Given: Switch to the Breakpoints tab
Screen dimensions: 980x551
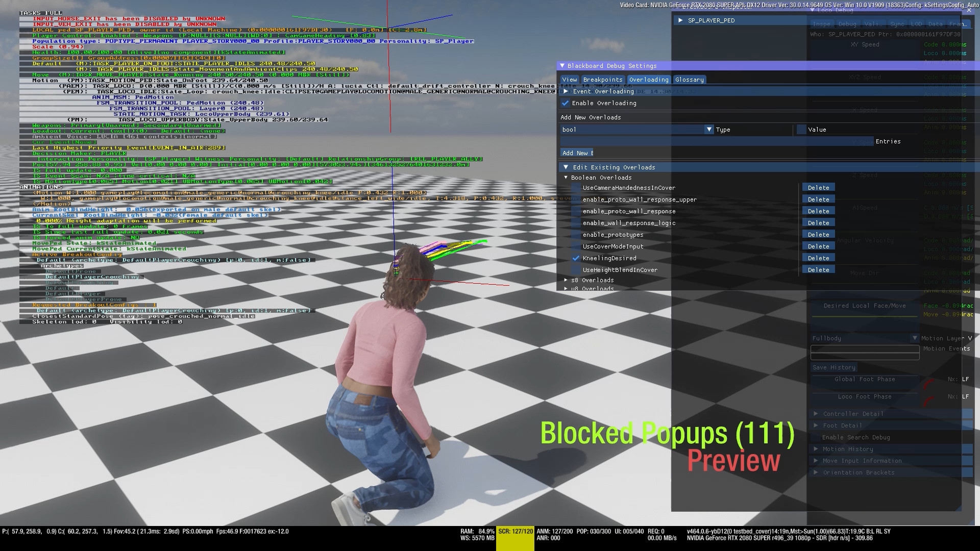Looking at the screenshot, I should [x=603, y=80].
